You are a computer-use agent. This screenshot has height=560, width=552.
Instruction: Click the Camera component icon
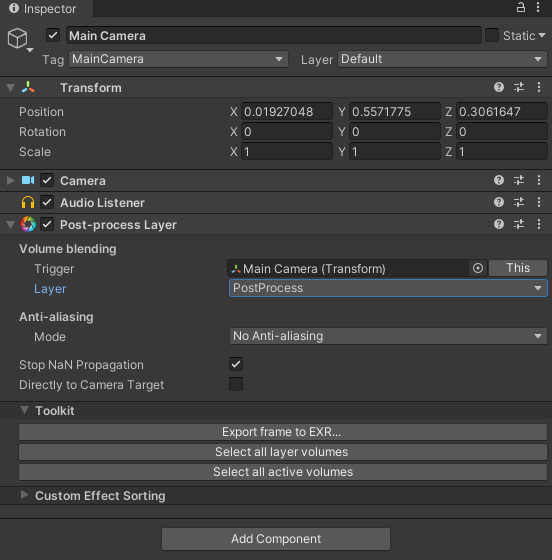coord(28,180)
